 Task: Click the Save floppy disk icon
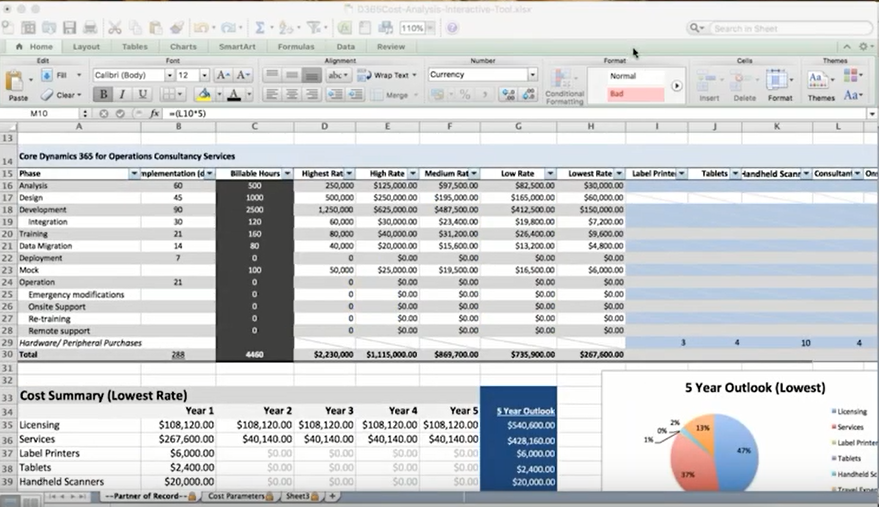[69, 28]
